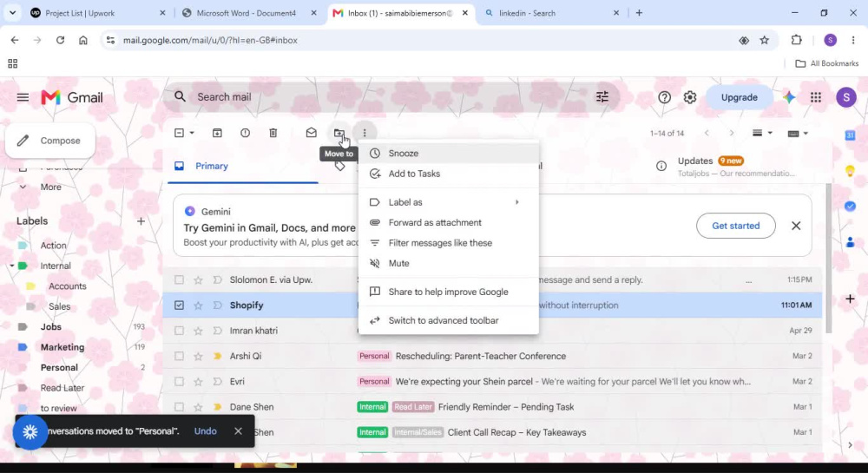Open Chrome tab search dropdown

pyautogui.click(x=12, y=12)
